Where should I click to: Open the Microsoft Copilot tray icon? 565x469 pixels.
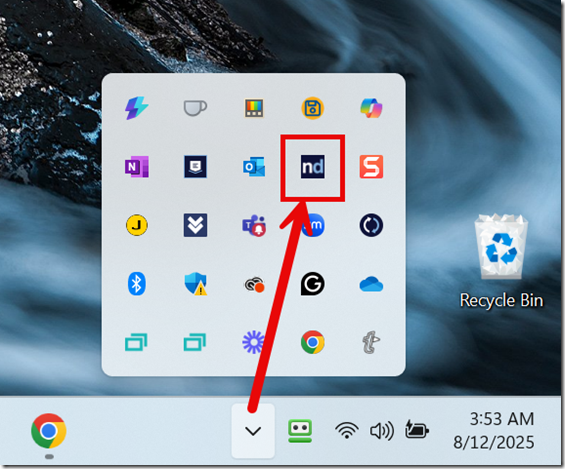pyautogui.click(x=371, y=108)
